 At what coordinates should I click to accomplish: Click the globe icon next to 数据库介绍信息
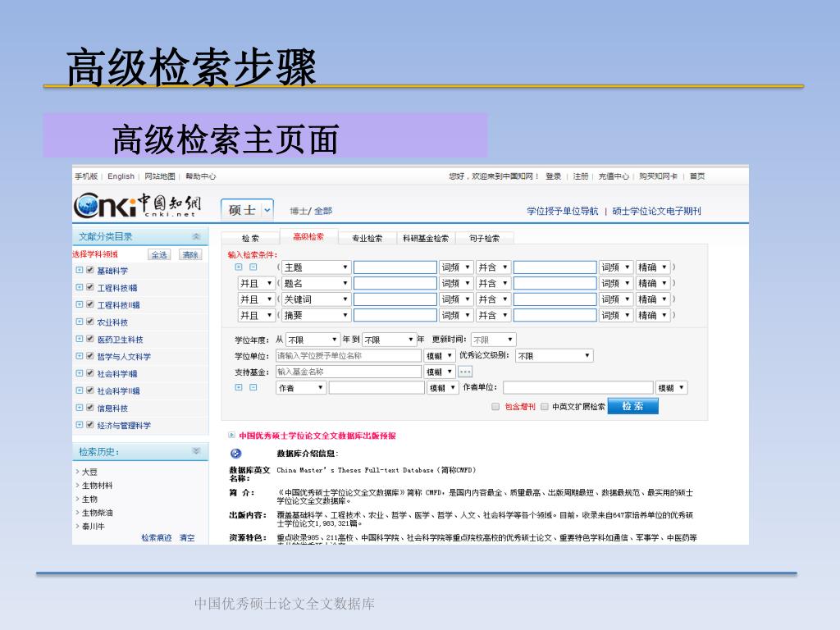pyautogui.click(x=235, y=454)
